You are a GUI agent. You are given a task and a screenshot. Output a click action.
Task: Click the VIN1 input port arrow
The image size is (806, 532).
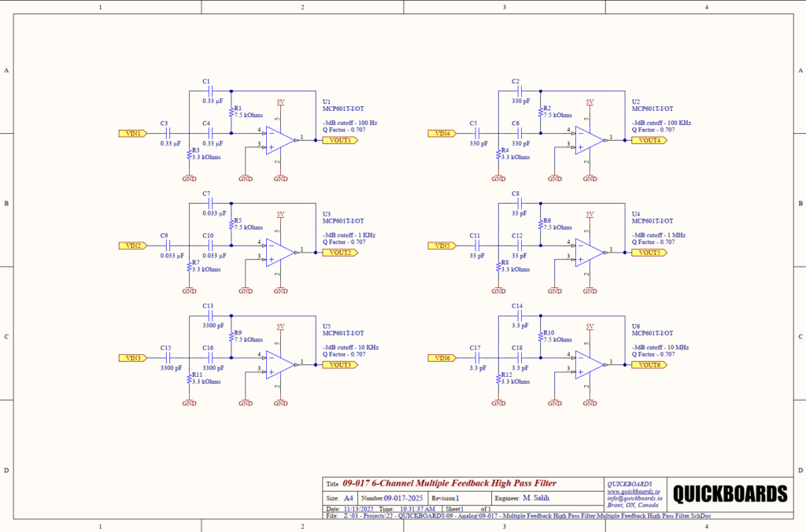point(132,134)
